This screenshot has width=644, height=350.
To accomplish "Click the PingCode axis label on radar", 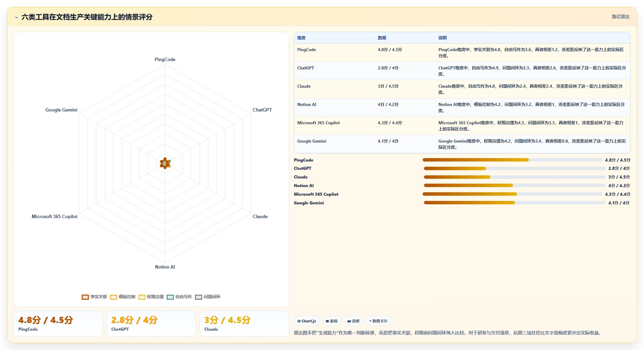I will [165, 59].
